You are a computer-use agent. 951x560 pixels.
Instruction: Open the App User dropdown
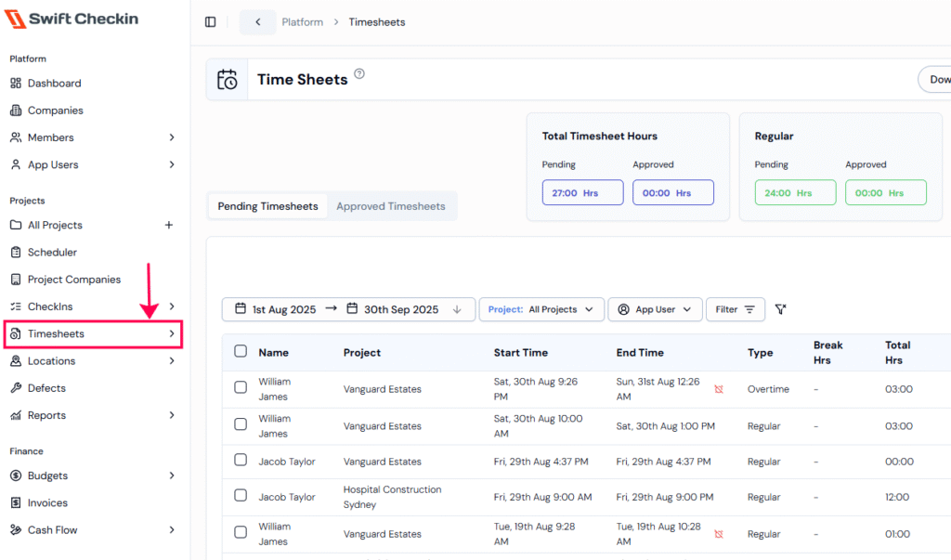click(x=655, y=309)
